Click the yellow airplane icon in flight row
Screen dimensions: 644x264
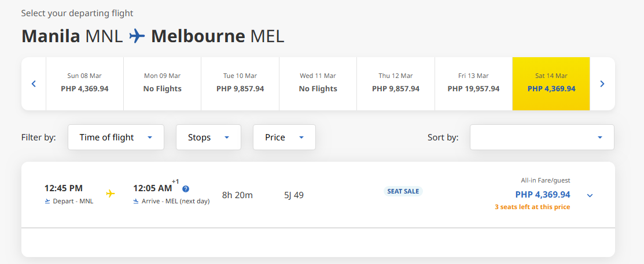(x=110, y=194)
